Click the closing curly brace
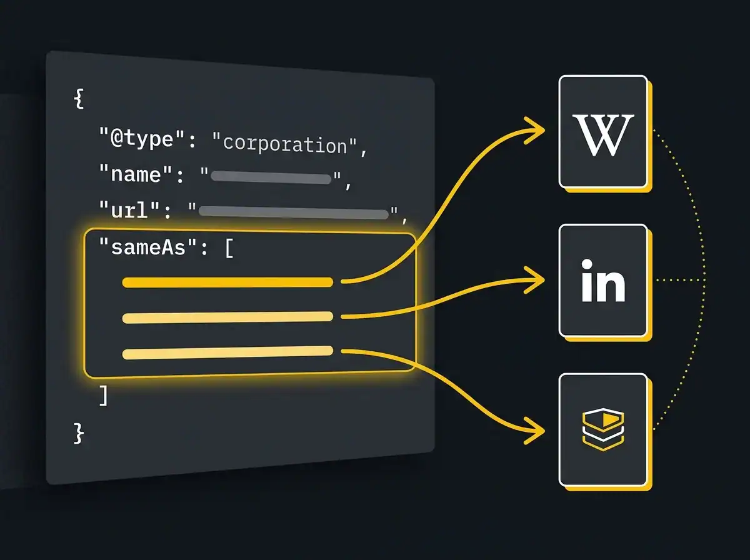 [x=79, y=433]
